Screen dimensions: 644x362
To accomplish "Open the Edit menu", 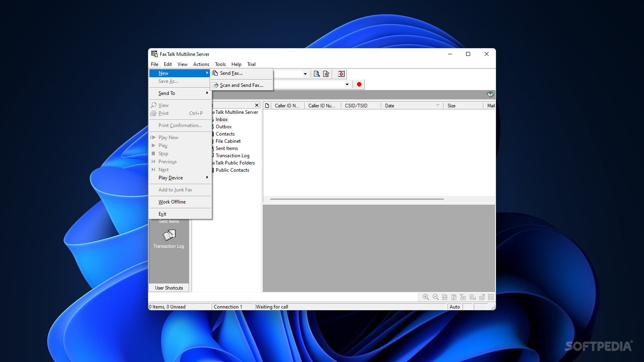I will [168, 64].
